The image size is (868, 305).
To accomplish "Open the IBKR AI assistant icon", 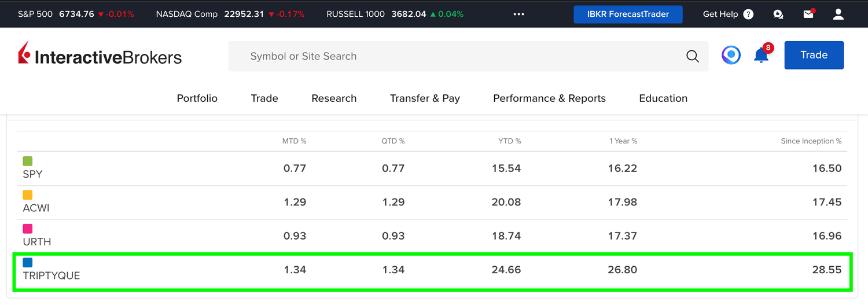I will [x=731, y=56].
